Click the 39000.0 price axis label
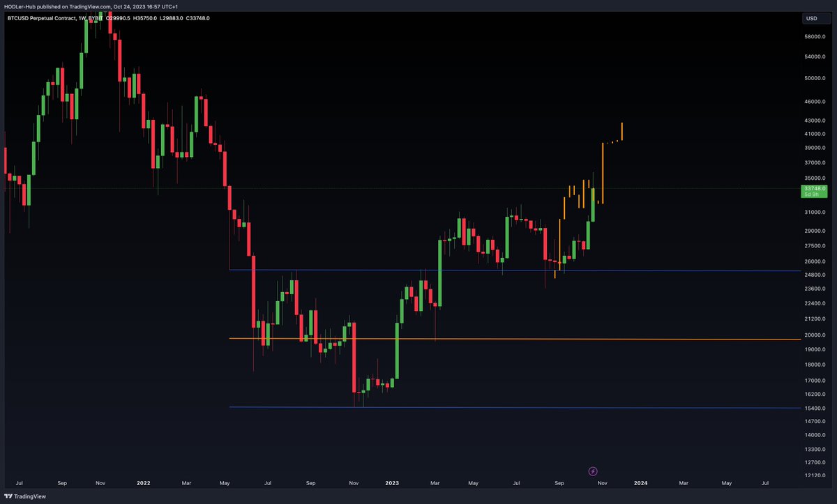The image size is (837, 504). click(815, 148)
